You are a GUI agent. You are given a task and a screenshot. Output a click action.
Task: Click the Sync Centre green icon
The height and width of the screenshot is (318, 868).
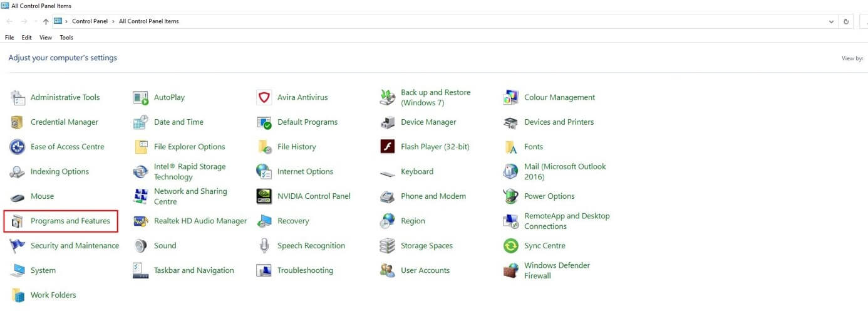point(511,246)
